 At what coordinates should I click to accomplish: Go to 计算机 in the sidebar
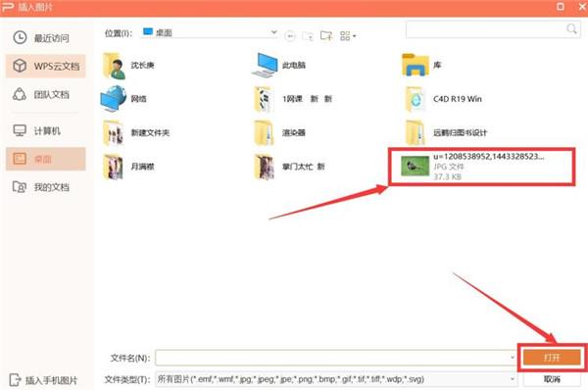[x=37, y=130]
